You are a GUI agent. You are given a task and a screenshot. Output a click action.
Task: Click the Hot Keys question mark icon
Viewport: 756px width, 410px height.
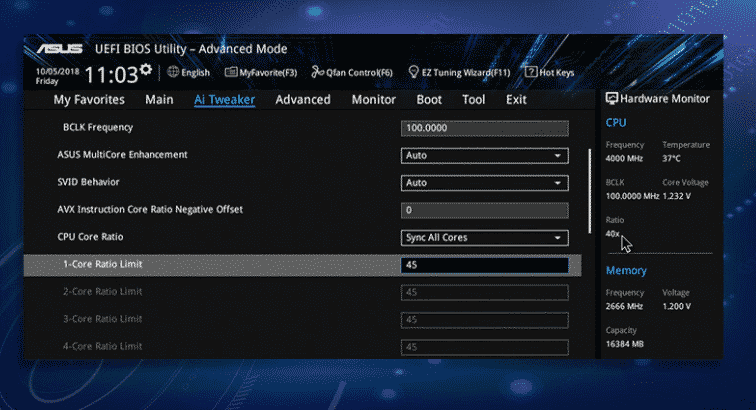click(x=530, y=72)
